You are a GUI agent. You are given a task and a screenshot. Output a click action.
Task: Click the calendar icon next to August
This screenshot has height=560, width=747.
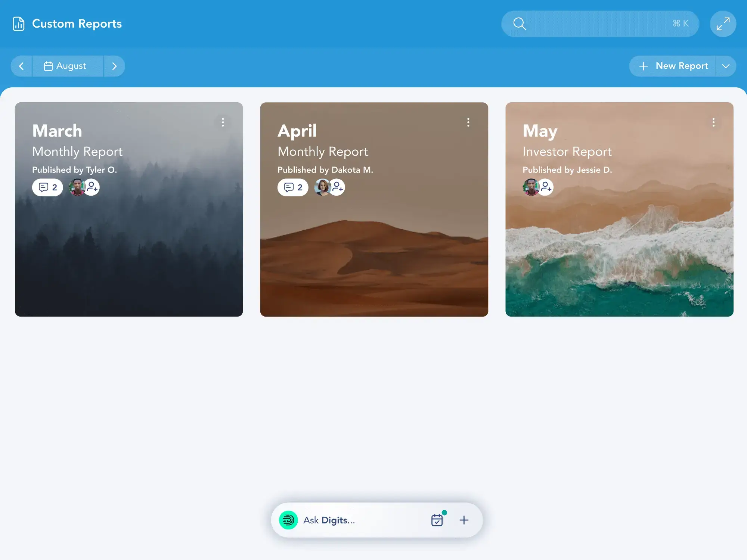click(48, 66)
